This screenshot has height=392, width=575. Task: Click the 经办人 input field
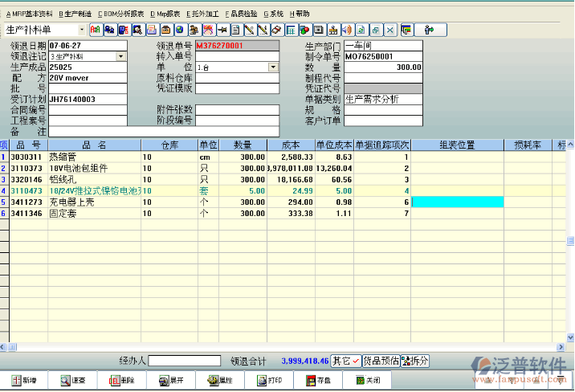183,361
